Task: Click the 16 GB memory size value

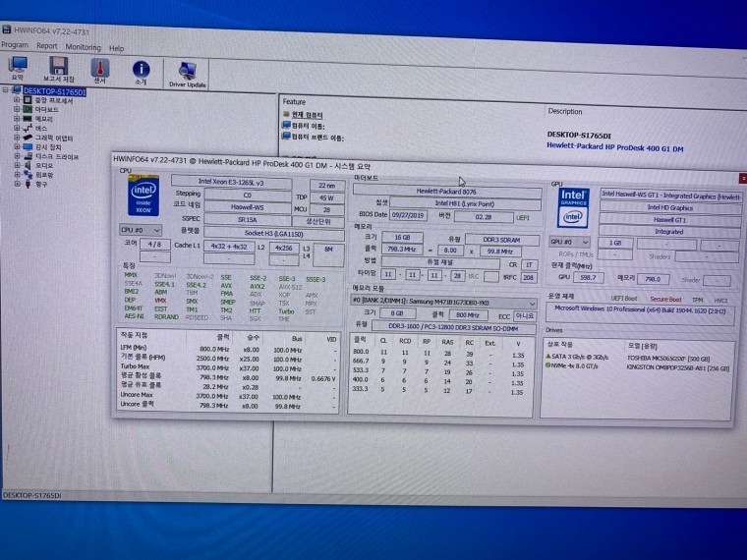Action: click(x=402, y=237)
